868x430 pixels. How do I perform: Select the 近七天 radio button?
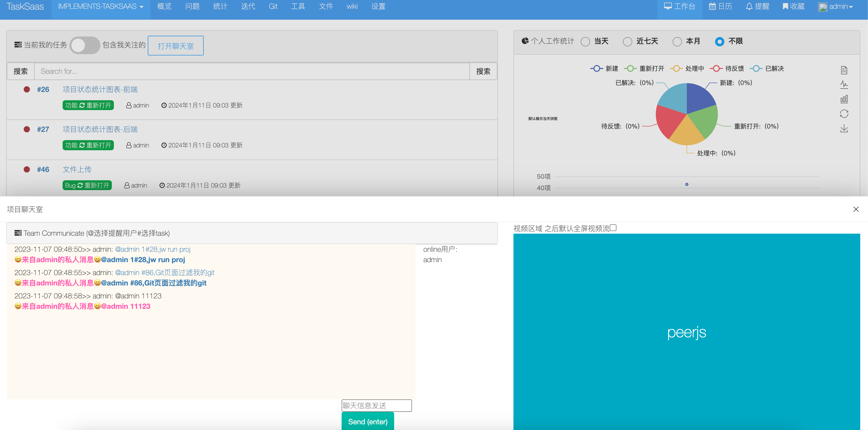[627, 41]
